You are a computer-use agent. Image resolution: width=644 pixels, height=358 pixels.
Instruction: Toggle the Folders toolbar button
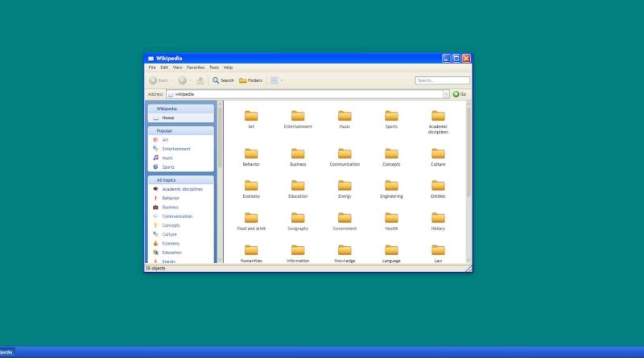click(250, 80)
